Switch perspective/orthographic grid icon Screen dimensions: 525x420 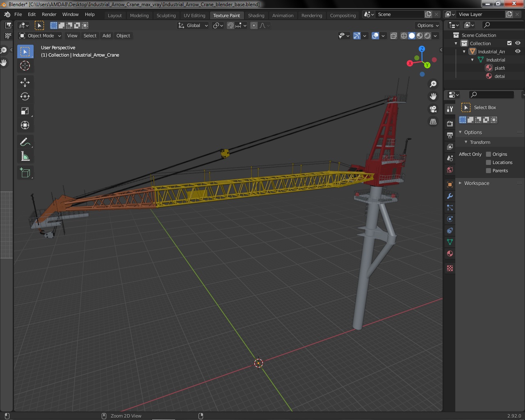click(433, 122)
